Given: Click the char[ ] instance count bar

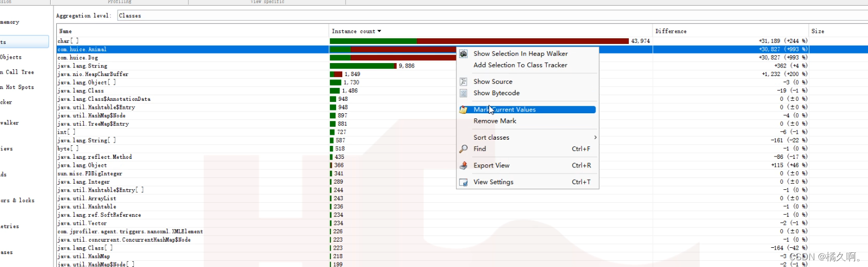Looking at the screenshot, I should point(479,41).
